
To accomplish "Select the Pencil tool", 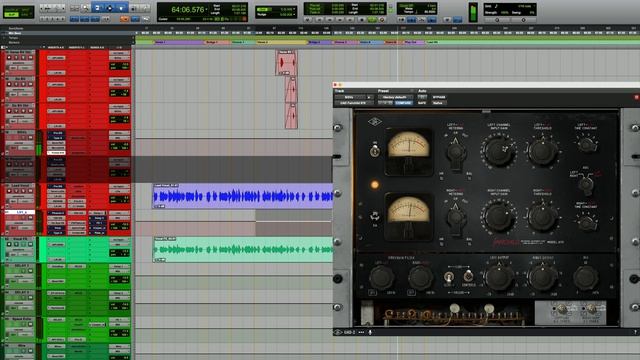I will click(145, 8).
